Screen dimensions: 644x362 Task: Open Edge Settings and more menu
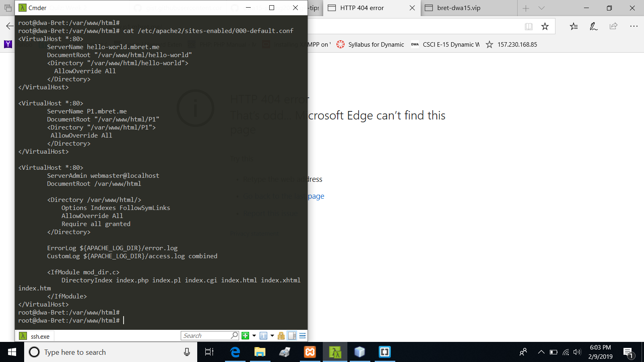[x=634, y=26]
